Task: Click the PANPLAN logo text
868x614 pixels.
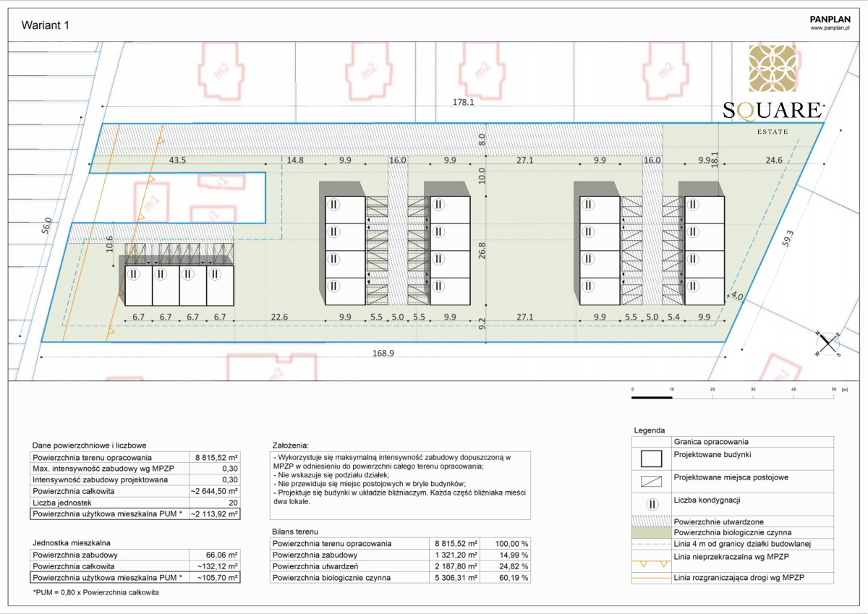Action: (829, 20)
